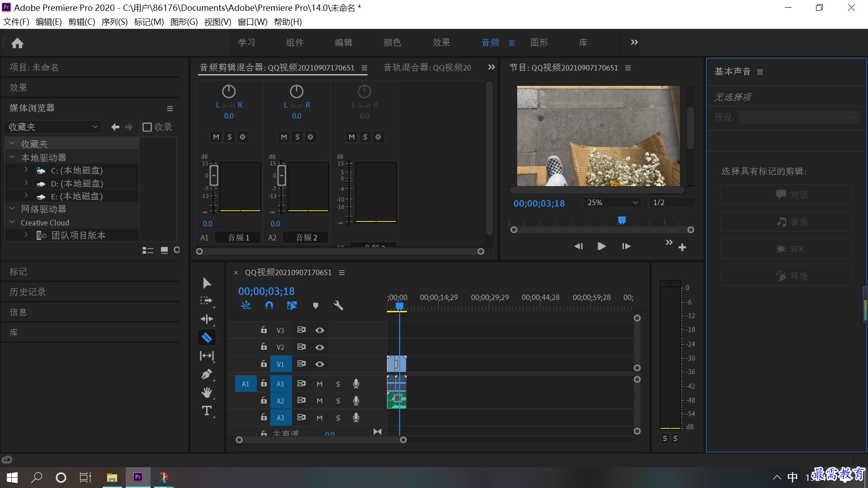This screenshot has width=868, height=488.
Task: Toggle insert sequences as nests icon
Action: point(245,305)
